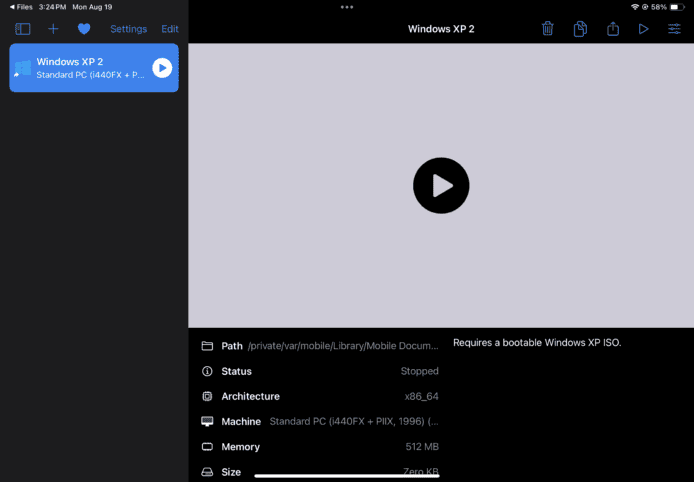694x482 pixels.
Task: Open VM configuration sliders icon
Action: (x=674, y=29)
